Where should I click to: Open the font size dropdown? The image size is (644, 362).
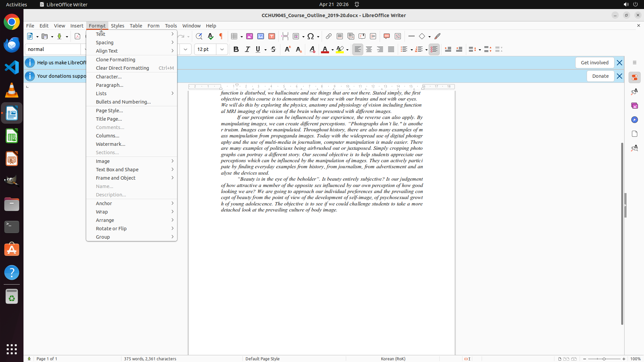tap(222, 49)
